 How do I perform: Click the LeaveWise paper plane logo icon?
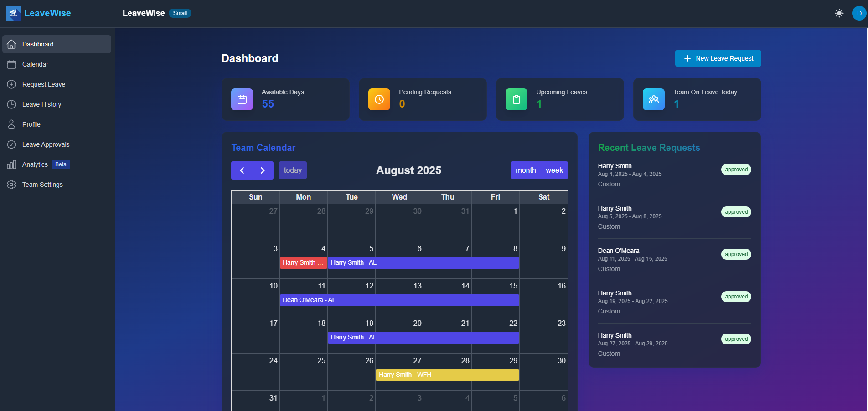click(13, 13)
